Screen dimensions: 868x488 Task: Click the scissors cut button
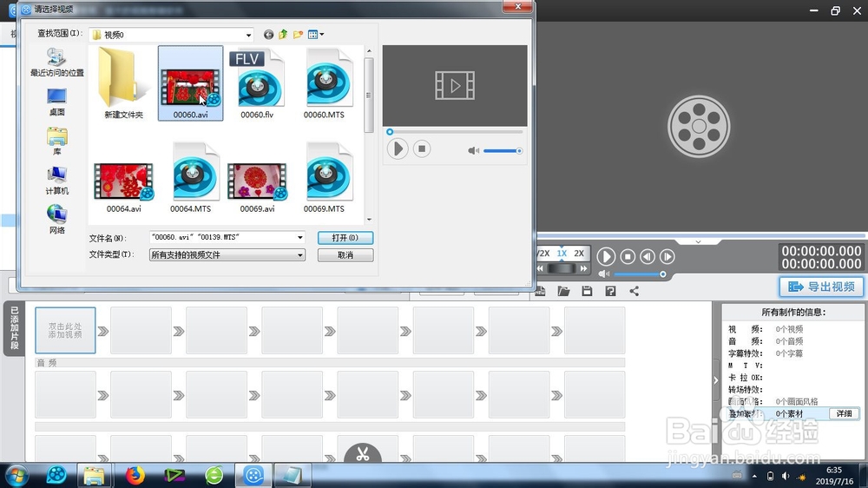pos(363,453)
